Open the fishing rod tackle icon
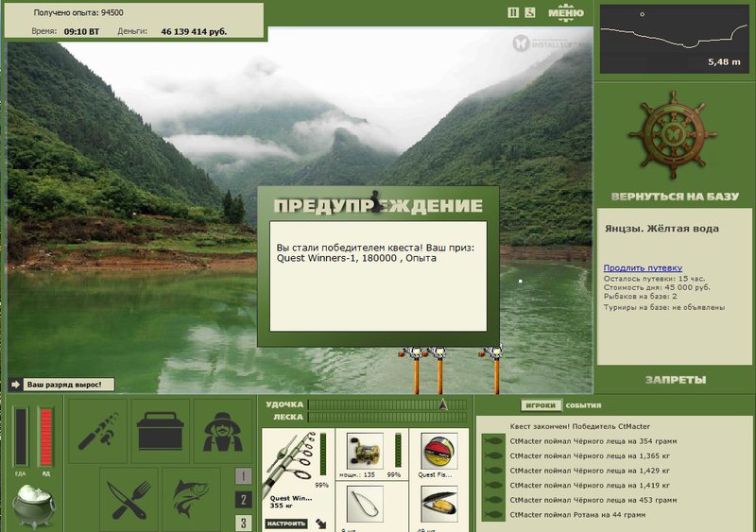Viewport: 756px width, 532px height. [x=98, y=431]
